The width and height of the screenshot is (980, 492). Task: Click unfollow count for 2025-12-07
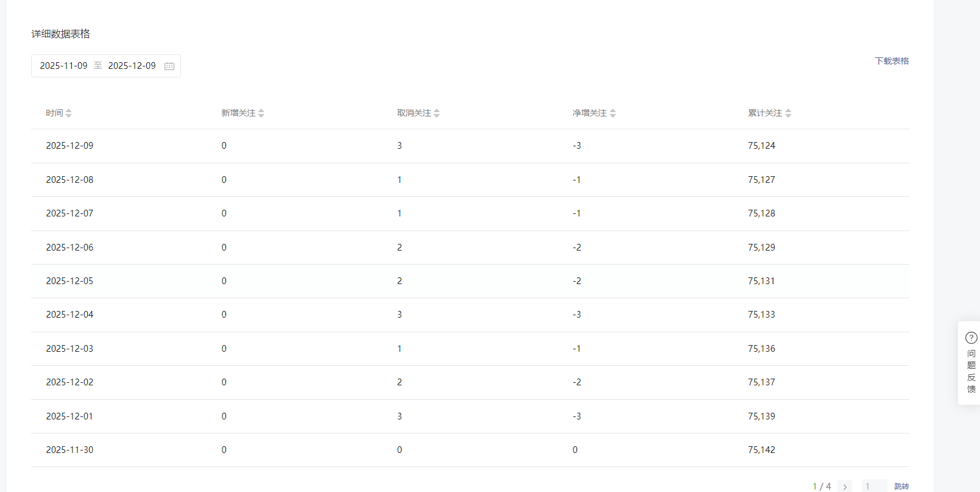400,213
